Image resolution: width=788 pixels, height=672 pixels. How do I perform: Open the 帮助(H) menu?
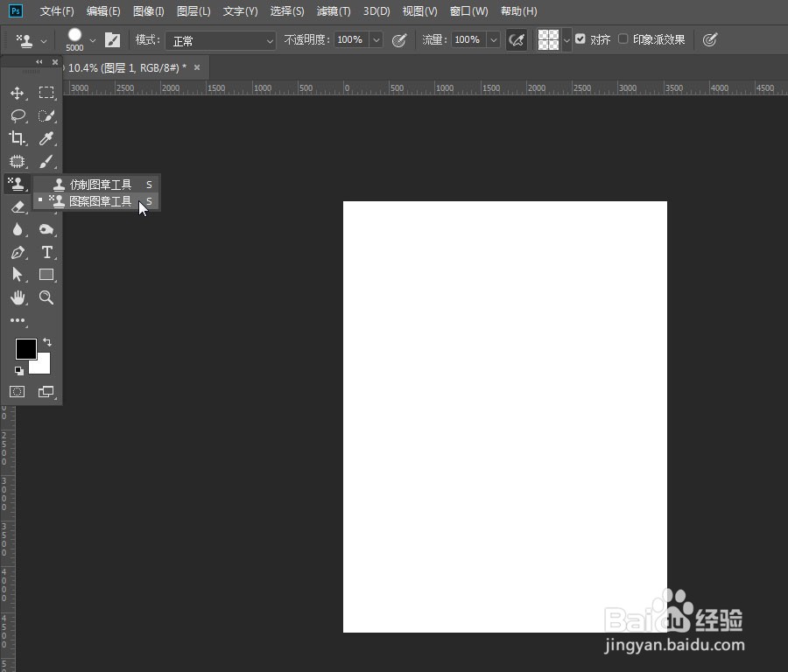pyautogui.click(x=519, y=11)
